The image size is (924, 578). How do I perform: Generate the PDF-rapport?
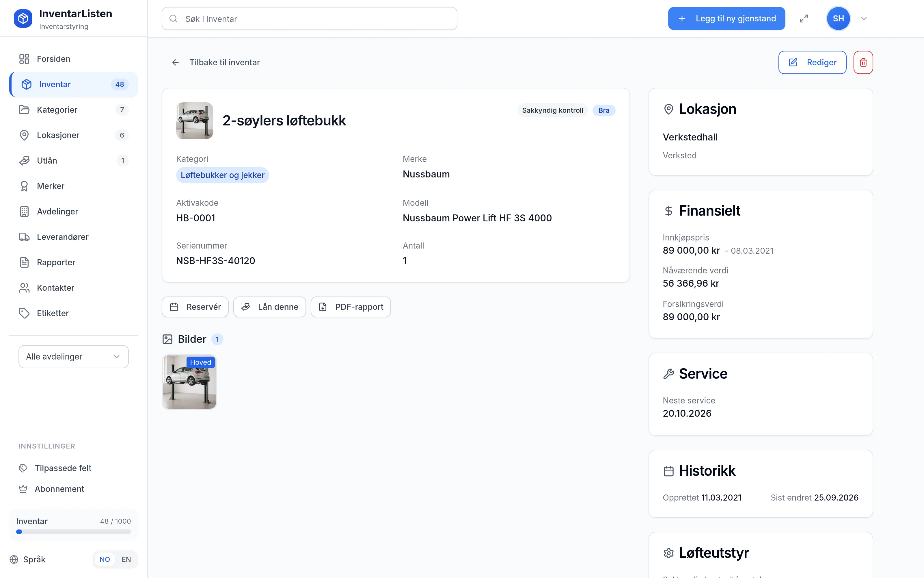point(351,307)
